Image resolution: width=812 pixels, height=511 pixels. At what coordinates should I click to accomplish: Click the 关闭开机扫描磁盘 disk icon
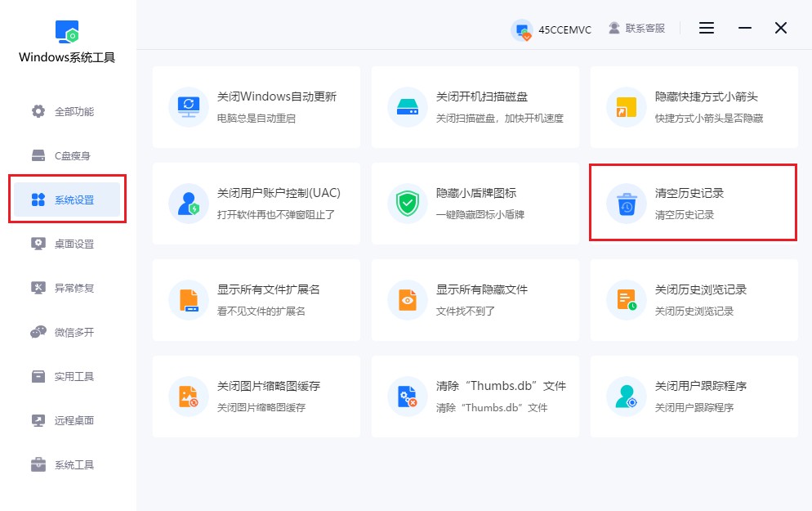408,106
